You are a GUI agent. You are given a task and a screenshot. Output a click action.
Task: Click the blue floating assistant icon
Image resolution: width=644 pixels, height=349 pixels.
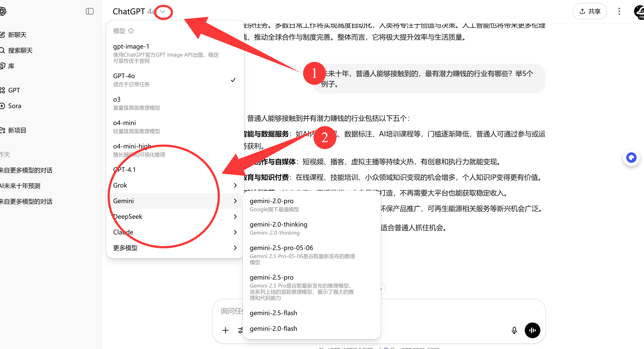631,158
